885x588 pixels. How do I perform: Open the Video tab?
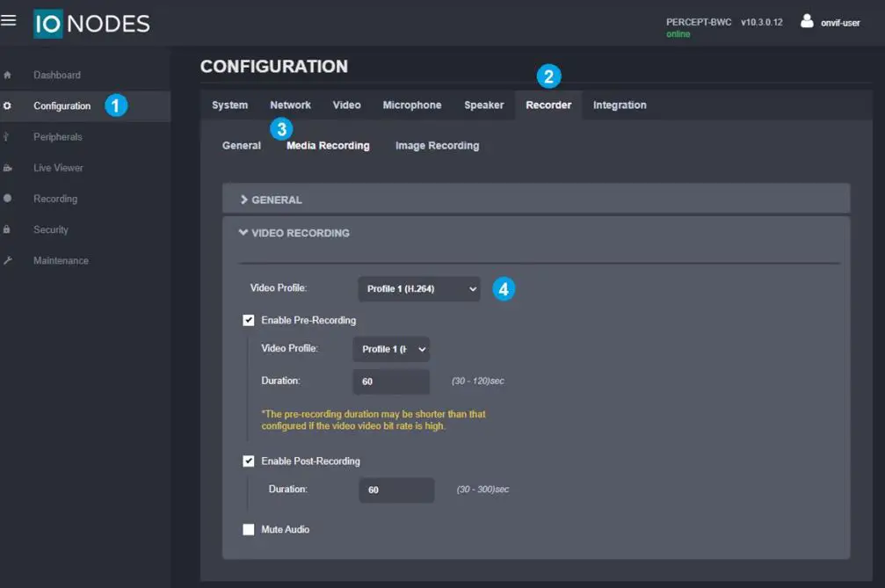coord(346,105)
